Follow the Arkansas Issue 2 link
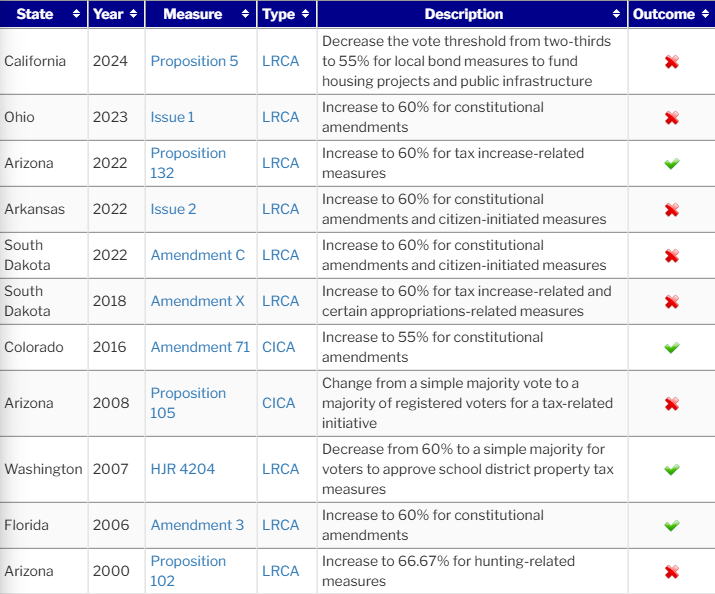 click(x=173, y=209)
